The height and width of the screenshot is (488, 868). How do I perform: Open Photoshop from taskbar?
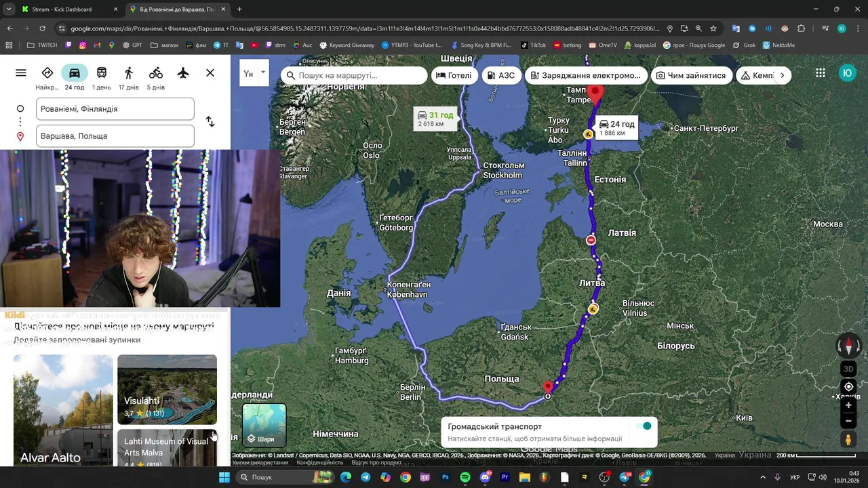tap(446, 477)
